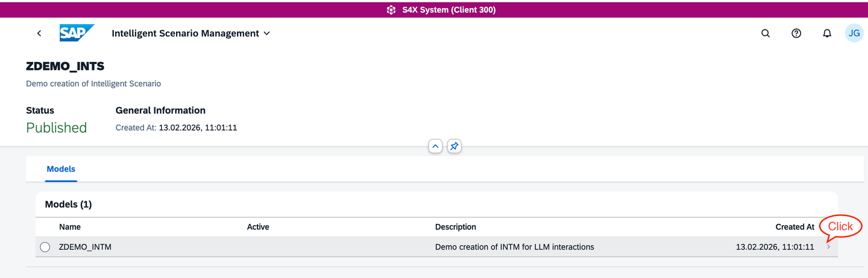868x278 pixels.
Task: Select the ZDEMO_INTM radio button
Action: coord(45,247)
